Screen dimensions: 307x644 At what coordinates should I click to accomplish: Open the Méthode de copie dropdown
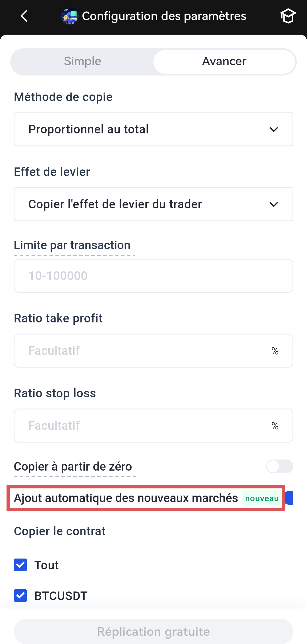click(153, 129)
